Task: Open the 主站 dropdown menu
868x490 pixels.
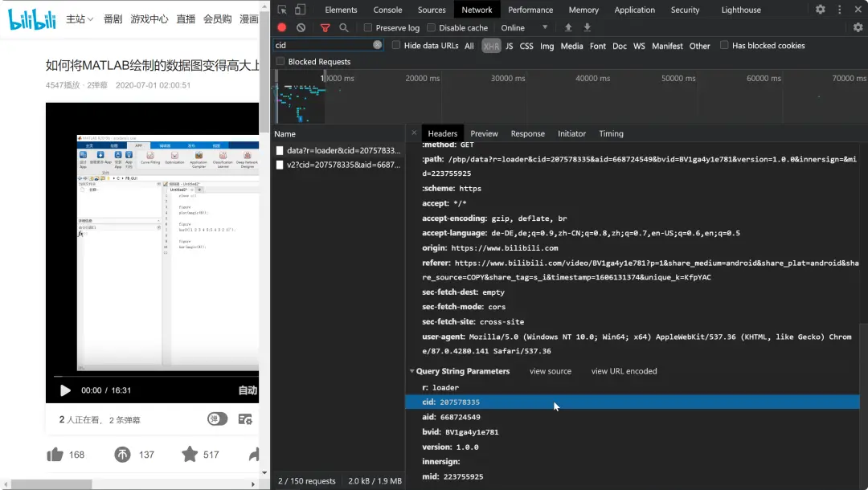Action: pos(80,19)
